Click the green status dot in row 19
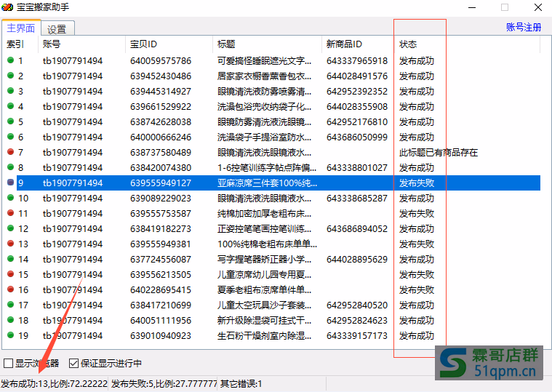The image size is (552, 392). coord(11,335)
